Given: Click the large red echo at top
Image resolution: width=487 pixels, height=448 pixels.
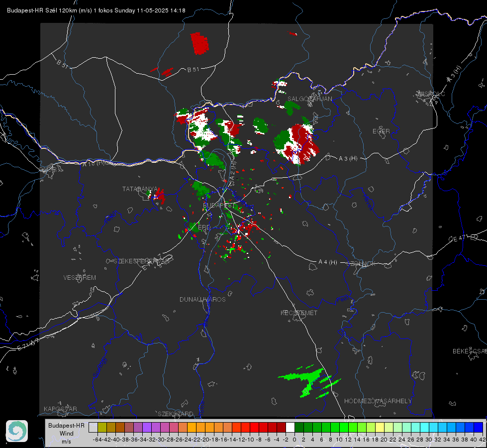Looking at the screenshot, I should click(x=199, y=43).
